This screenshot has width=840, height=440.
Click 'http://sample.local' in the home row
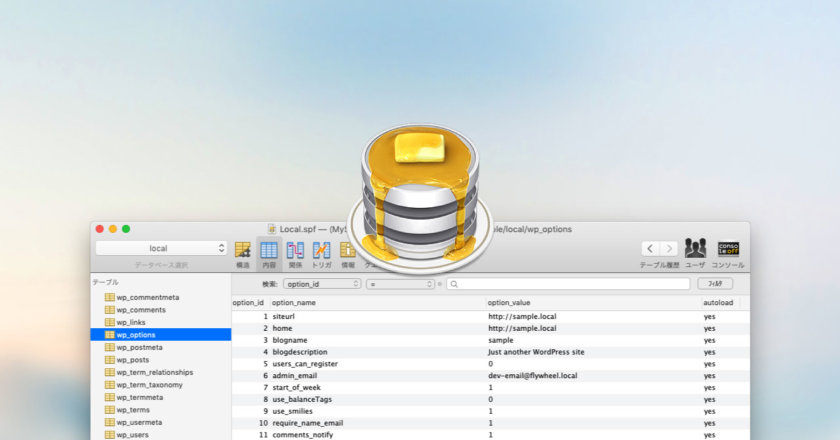click(522, 328)
